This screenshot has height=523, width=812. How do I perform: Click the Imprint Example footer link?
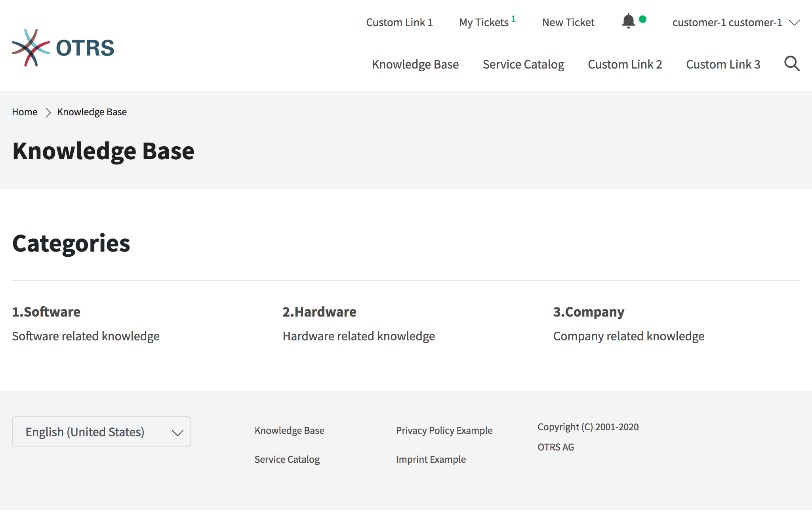[431, 459]
